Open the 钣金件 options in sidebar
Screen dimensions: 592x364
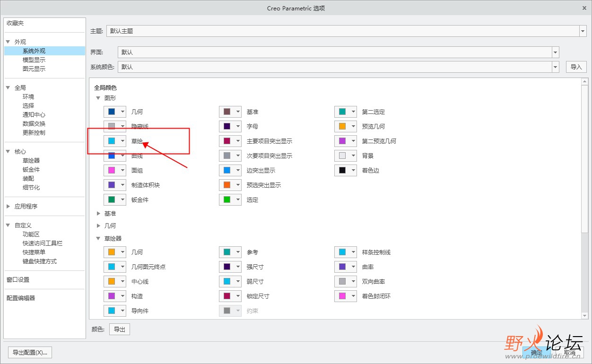click(x=31, y=169)
